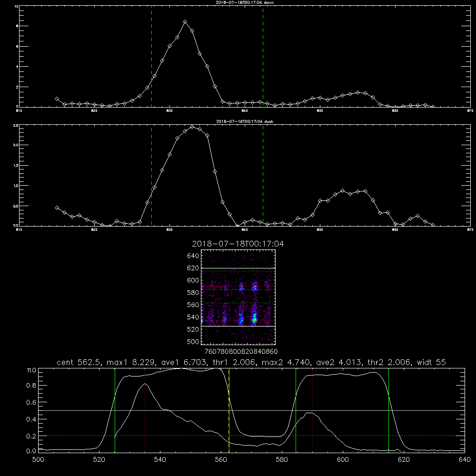Click x-axis label 870 under dawn plot

point(470,111)
